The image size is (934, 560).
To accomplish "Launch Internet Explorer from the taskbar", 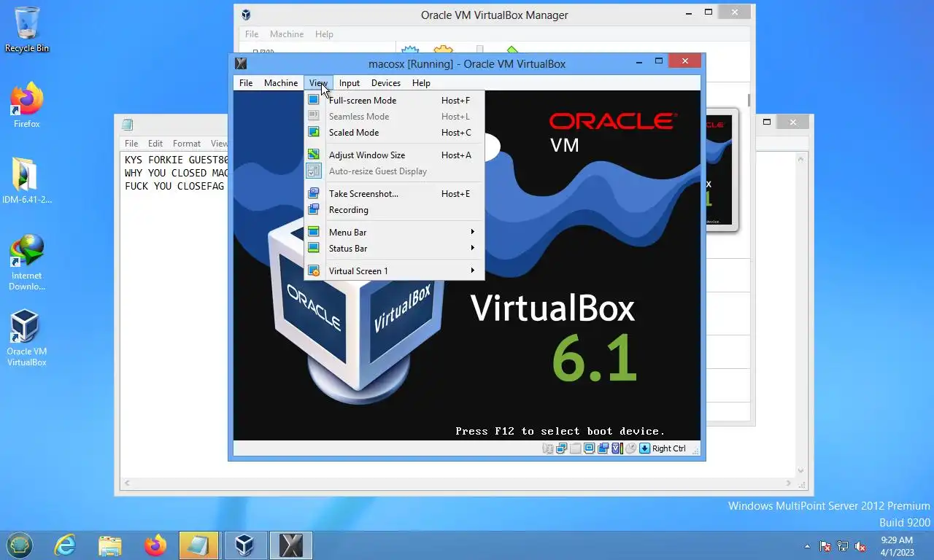I will pos(65,545).
